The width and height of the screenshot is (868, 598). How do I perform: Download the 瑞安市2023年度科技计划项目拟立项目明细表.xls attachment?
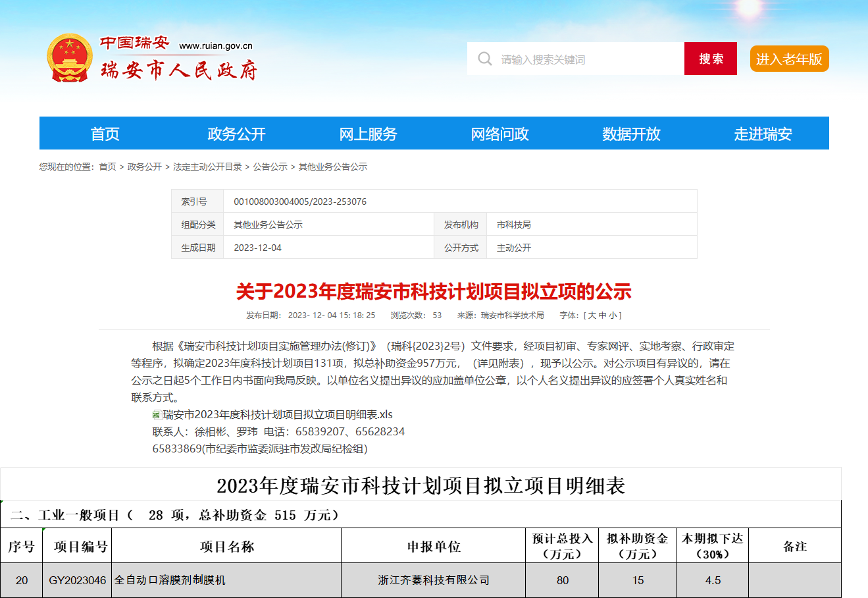pyautogui.click(x=278, y=415)
